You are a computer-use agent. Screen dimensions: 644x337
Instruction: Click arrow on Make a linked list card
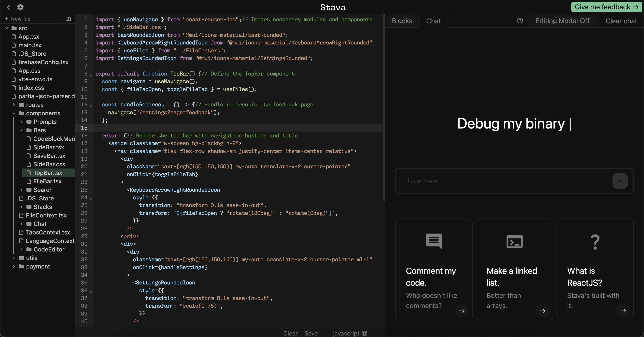click(x=542, y=311)
